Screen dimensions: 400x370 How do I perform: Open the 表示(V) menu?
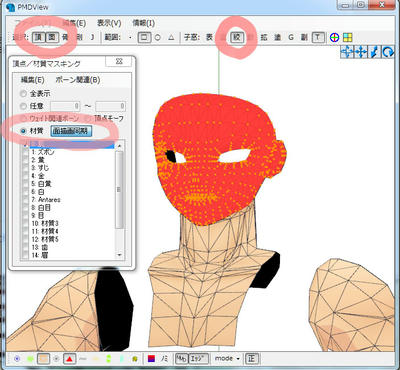pyautogui.click(x=109, y=23)
